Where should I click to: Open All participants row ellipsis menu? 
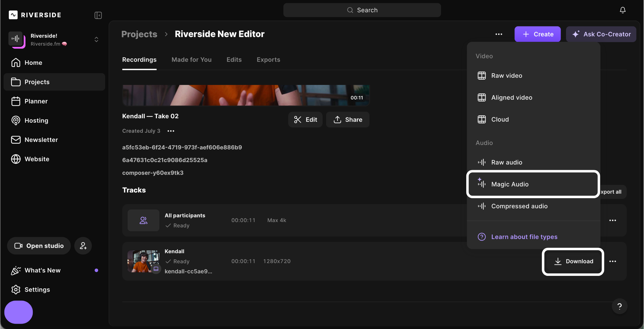tap(613, 220)
